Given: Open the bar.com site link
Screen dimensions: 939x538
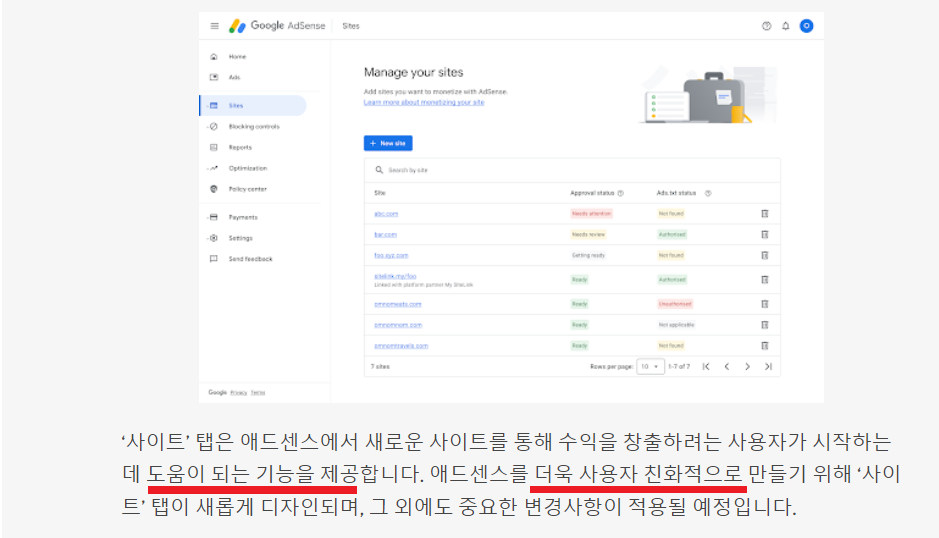Looking at the screenshot, I should coord(386,235).
